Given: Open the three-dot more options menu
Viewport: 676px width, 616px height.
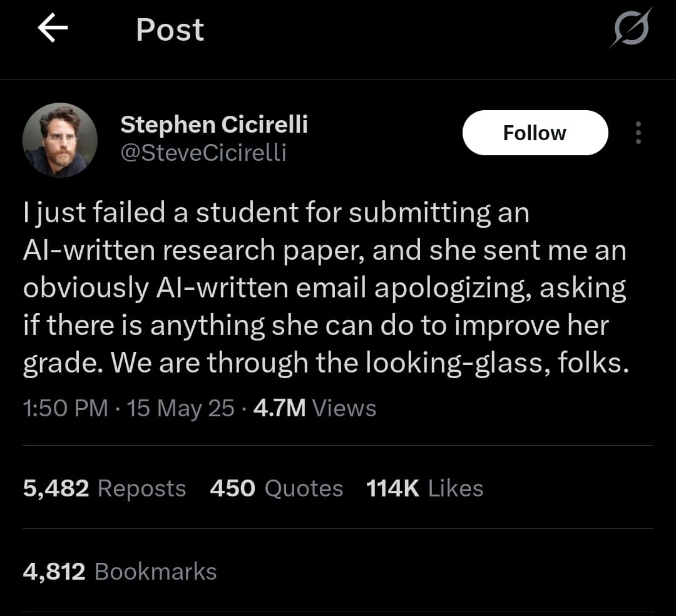Looking at the screenshot, I should 638,133.
